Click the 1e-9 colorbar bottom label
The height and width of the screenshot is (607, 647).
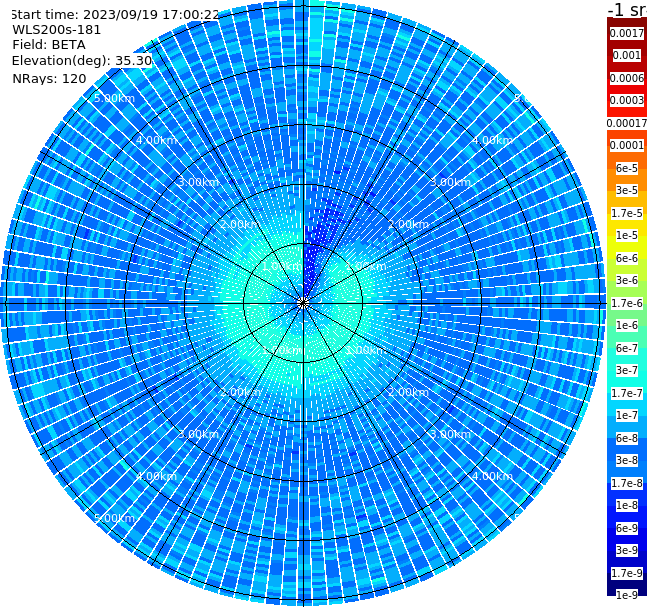pos(627,595)
